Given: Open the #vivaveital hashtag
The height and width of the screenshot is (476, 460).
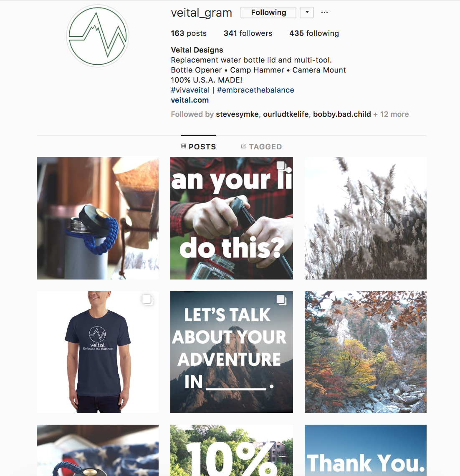Looking at the screenshot, I should click(x=190, y=90).
